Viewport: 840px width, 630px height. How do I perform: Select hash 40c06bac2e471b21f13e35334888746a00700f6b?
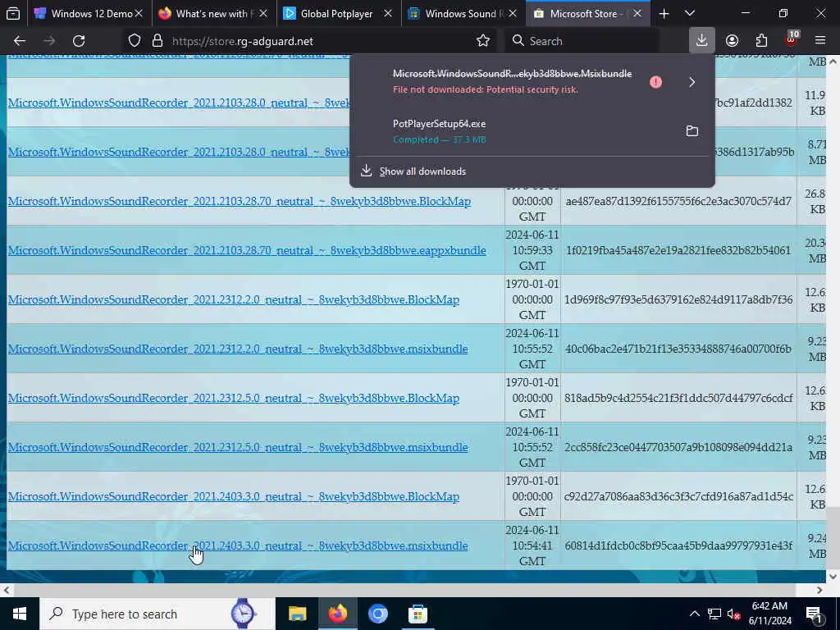pyautogui.click(x=678, y=349)
